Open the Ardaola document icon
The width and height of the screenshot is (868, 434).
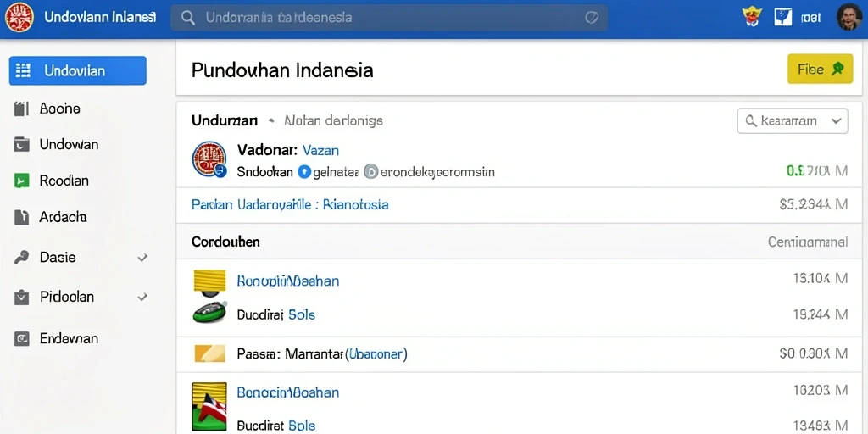[21, 217]
